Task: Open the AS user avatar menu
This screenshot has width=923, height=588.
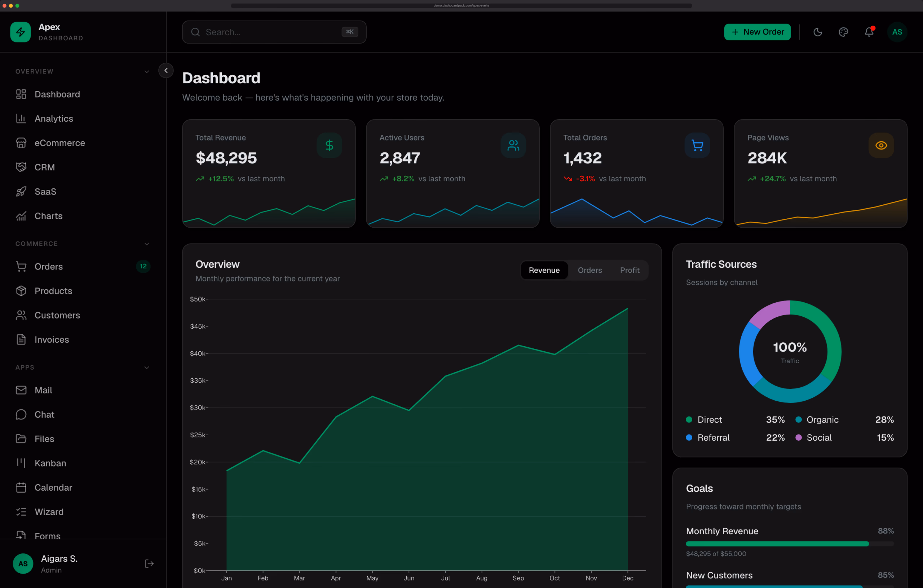Action: [x=897, y=32]
